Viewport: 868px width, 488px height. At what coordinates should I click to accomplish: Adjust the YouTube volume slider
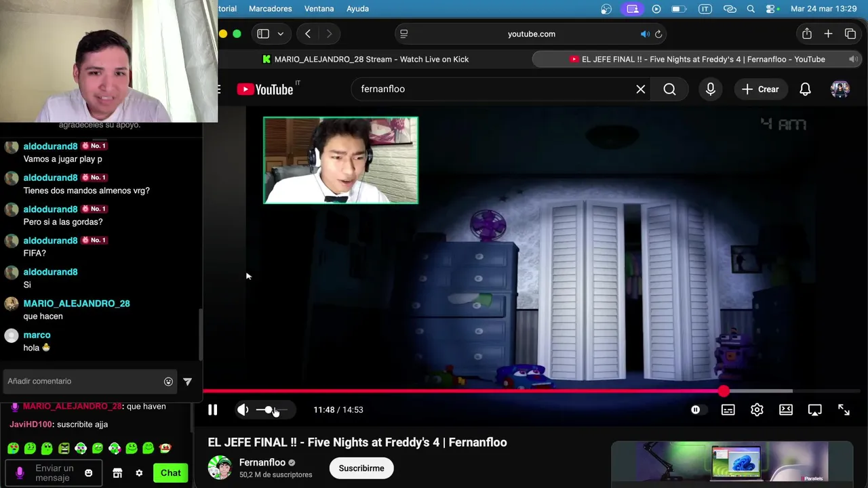pyautogui.click(x=271, y=409)
